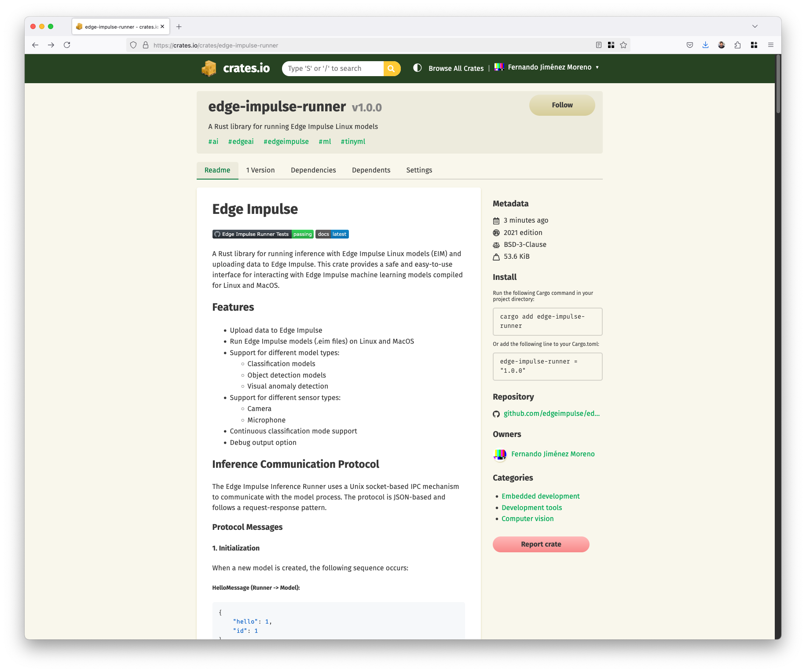Screen dimensions: 806x672
Task: Click the Report crate button
Action: 541,544
